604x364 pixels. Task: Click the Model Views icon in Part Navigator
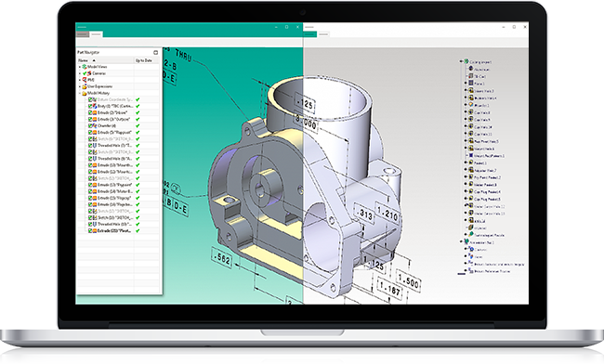pyautogui.click(x=85, y=67)
